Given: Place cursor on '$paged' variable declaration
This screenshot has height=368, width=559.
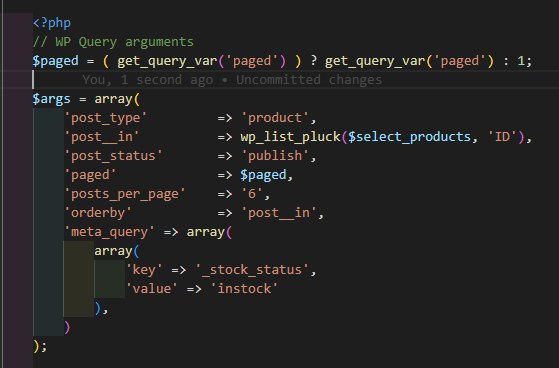Looking at the screenshot, I should 55,61.
